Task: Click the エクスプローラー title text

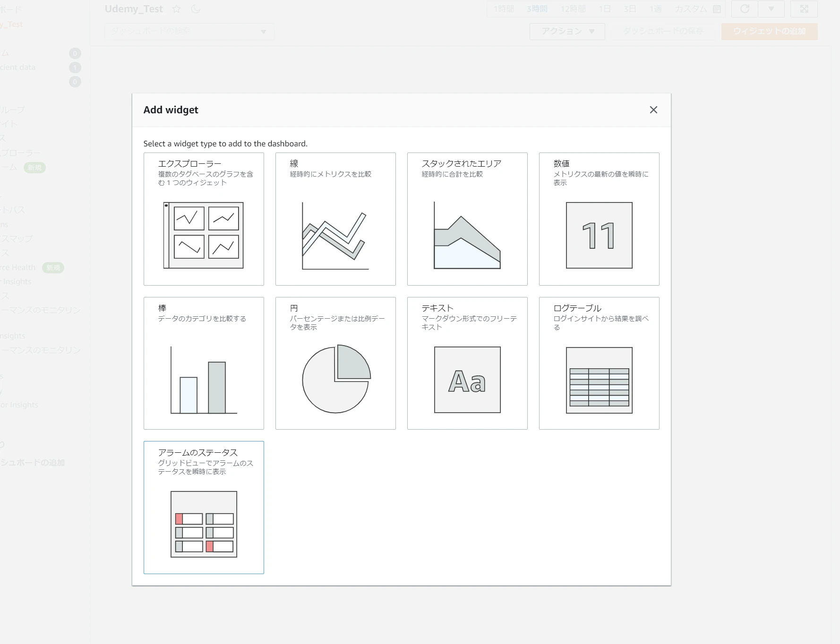Action: pyautogui.click(x=189, y=163)
